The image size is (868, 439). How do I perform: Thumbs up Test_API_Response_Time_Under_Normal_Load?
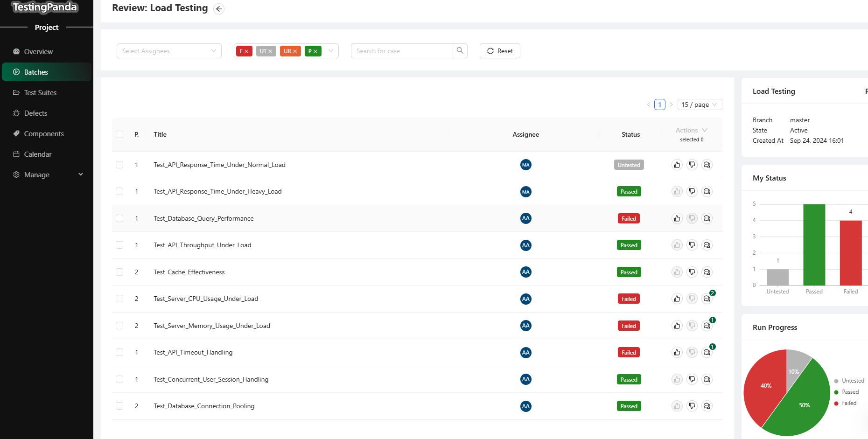point(677,165)
